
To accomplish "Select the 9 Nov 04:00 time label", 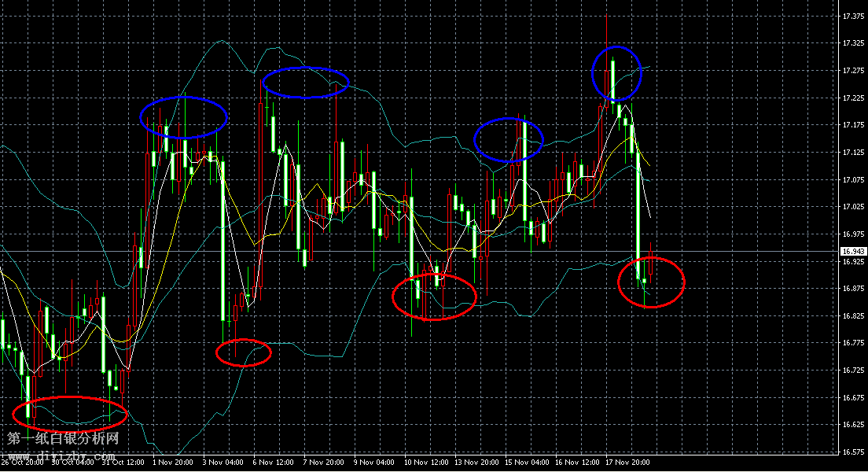I will [x=374, y=462].
